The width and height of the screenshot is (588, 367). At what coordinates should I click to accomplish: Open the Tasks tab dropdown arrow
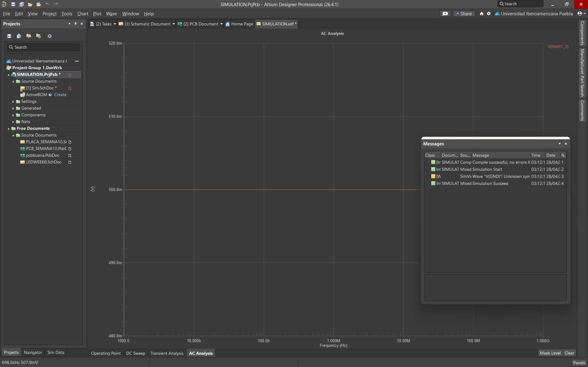point(115,24)
